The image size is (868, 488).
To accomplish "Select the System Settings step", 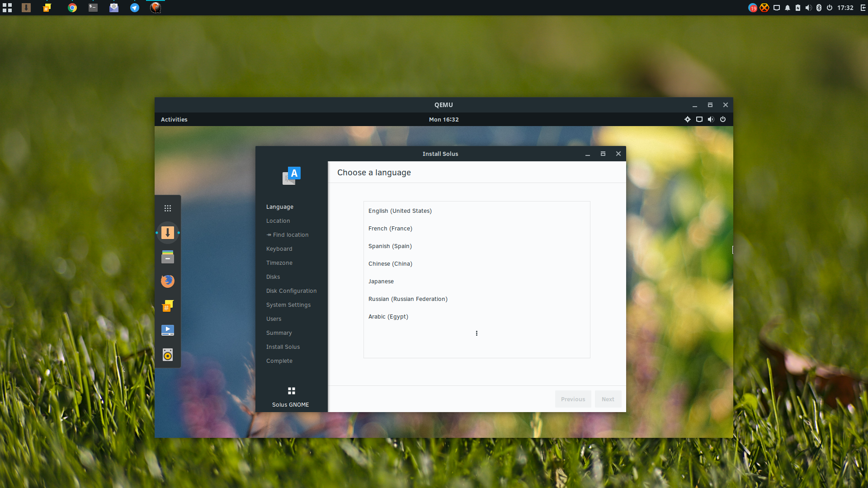I will pyautogui.click(x=288, y=305).
